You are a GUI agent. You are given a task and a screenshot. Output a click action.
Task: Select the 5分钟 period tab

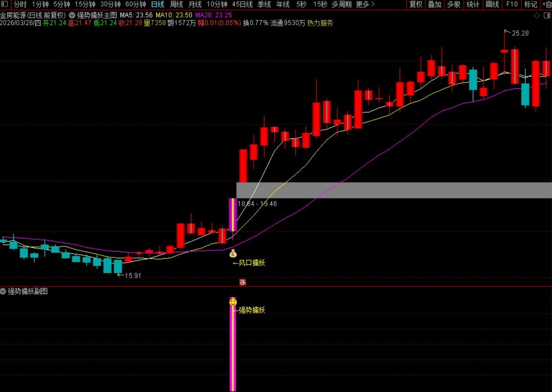(x=62, y=4)
